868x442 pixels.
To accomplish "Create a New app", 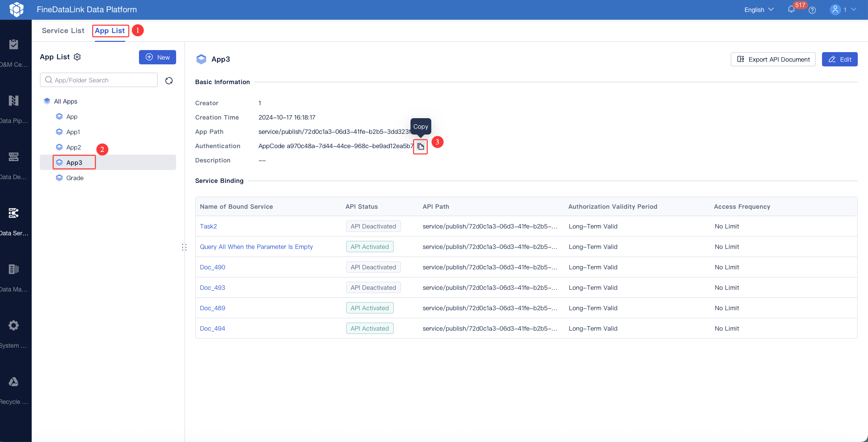I will click(157, 57).
